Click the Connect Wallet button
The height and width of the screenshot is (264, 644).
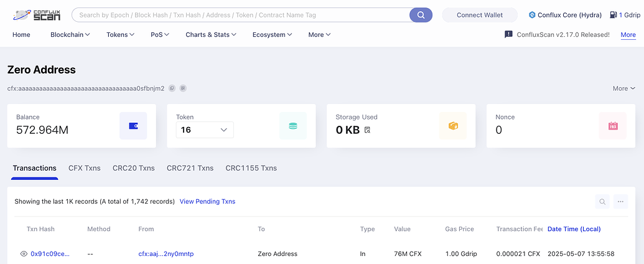tap(480, 15)
